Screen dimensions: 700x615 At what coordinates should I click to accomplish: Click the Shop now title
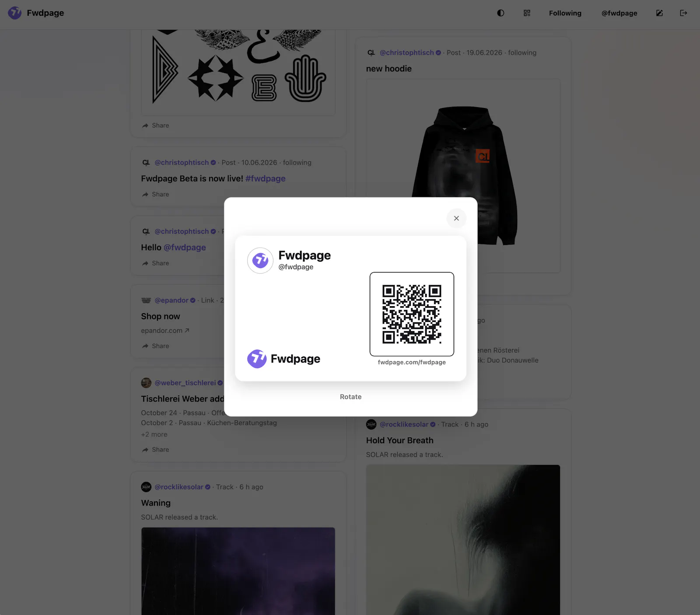[161, 316]
